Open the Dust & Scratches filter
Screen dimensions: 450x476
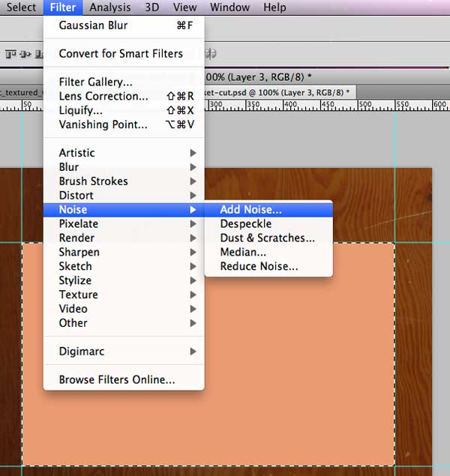tap(266, 238)
